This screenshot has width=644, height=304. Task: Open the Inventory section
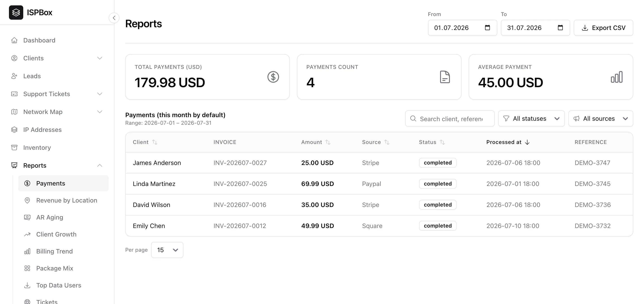tap(37, 148)
